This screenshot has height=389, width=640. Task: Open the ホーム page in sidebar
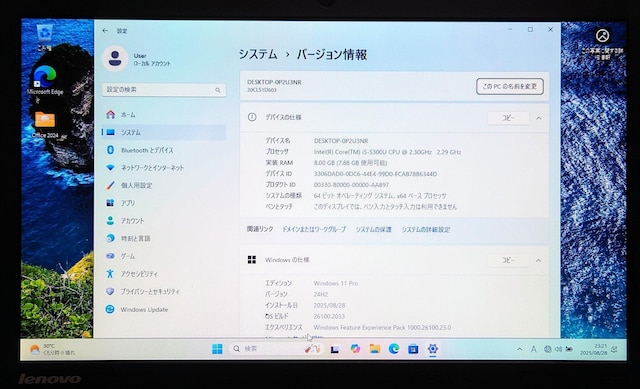[163, 115]
